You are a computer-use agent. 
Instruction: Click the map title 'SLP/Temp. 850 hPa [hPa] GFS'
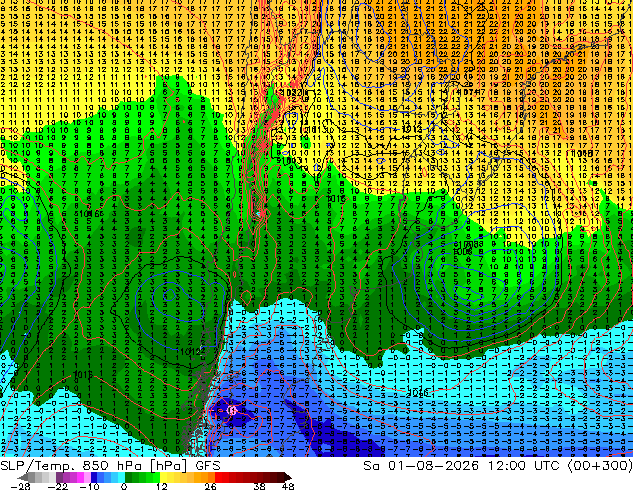(110, 466)
